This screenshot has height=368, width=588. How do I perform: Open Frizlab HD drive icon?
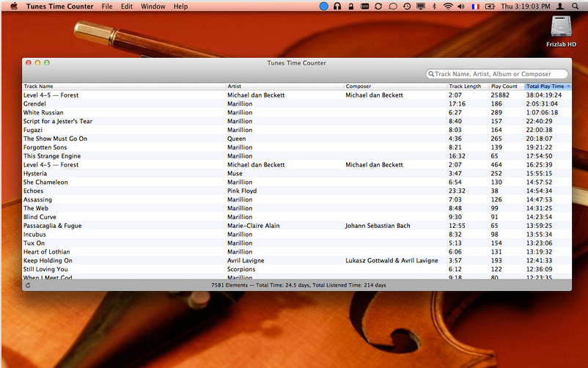click(x=561, y=31)
